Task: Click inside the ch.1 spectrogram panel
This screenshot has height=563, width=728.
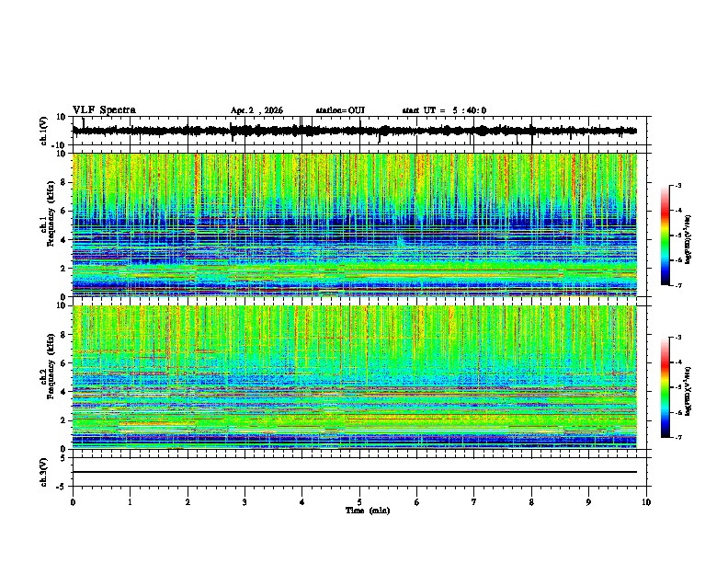Action: pos(355,224)
